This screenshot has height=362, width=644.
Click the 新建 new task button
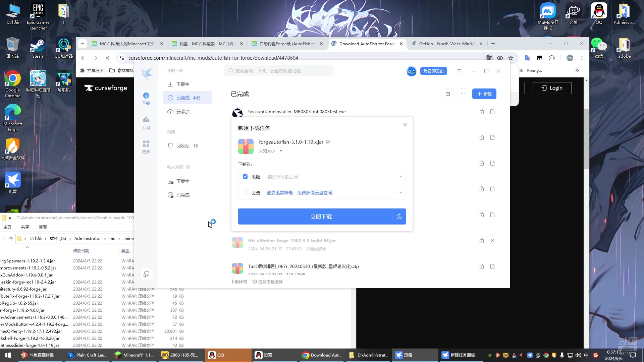tap(484, 94)
